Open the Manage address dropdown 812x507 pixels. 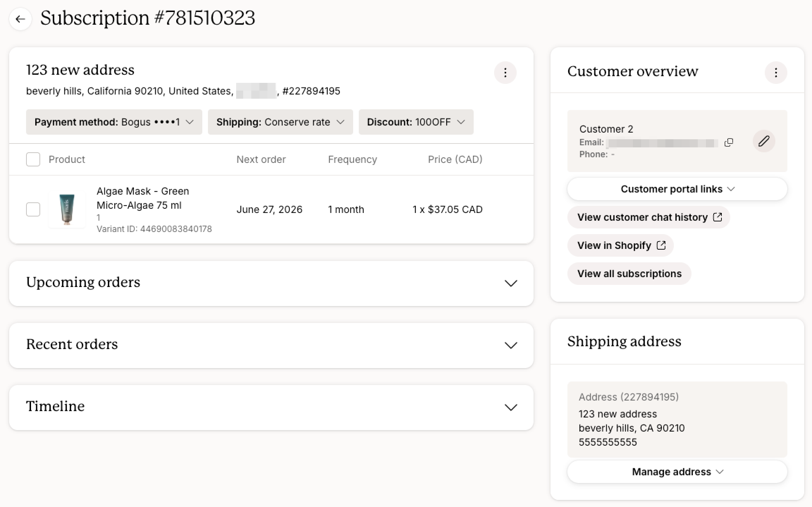click(677, 472)
